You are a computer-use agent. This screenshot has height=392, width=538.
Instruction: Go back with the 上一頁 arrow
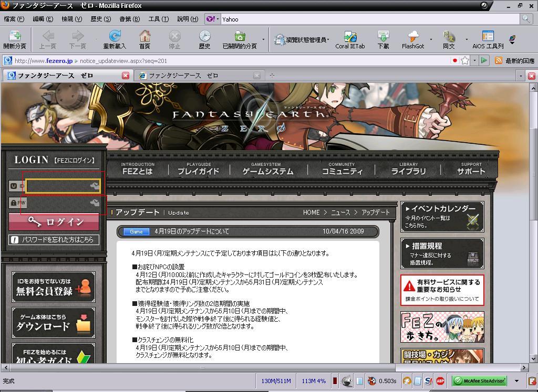pyautogui.click(x=48, y=40)
